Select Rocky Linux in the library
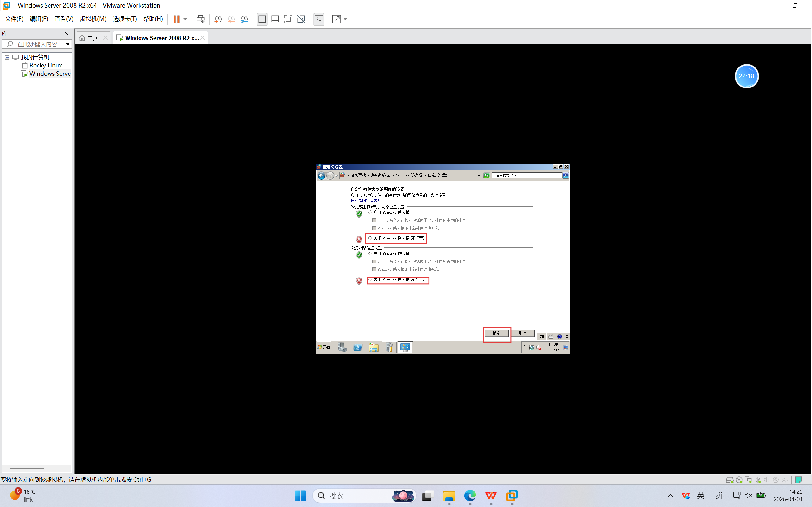The width and height of the screenshot is (812, 507). 45,65
